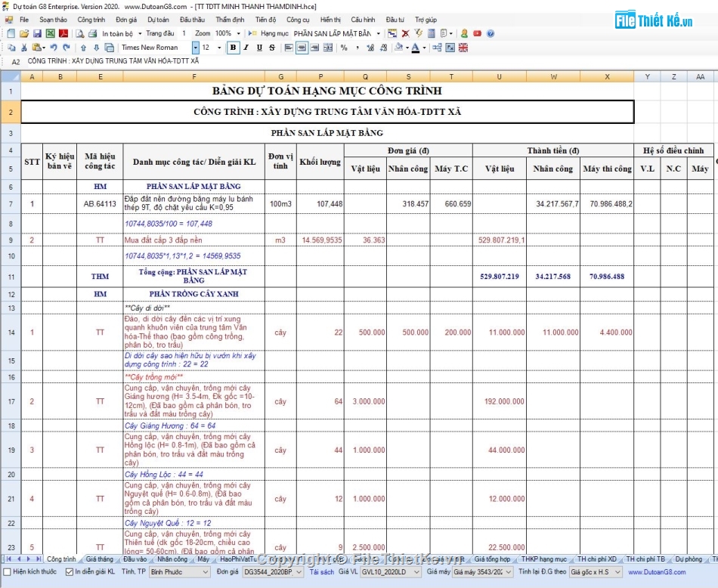The image size is (718, 588).
Task: Move the row up with up arrow
Action: [83, 48]
